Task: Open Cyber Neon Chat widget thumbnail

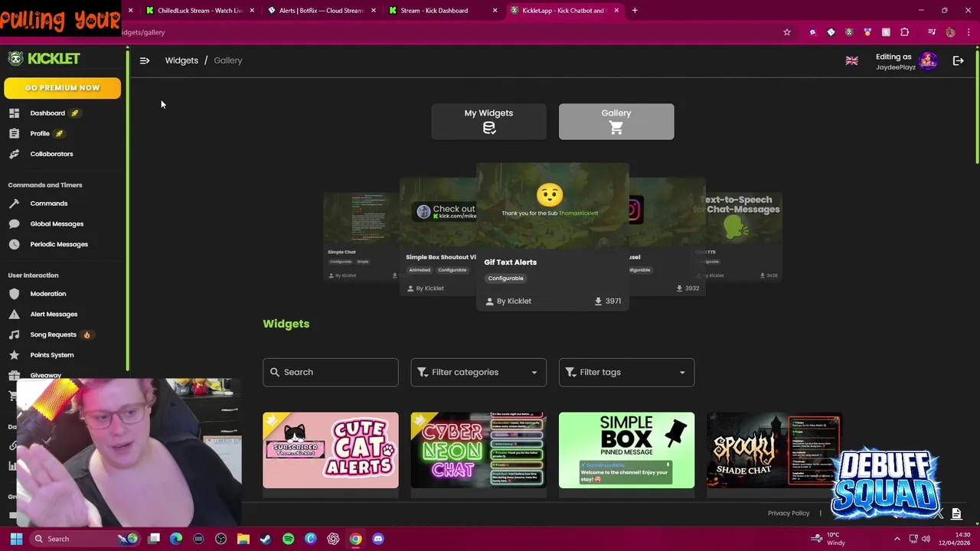Action: tap(479, 450)
